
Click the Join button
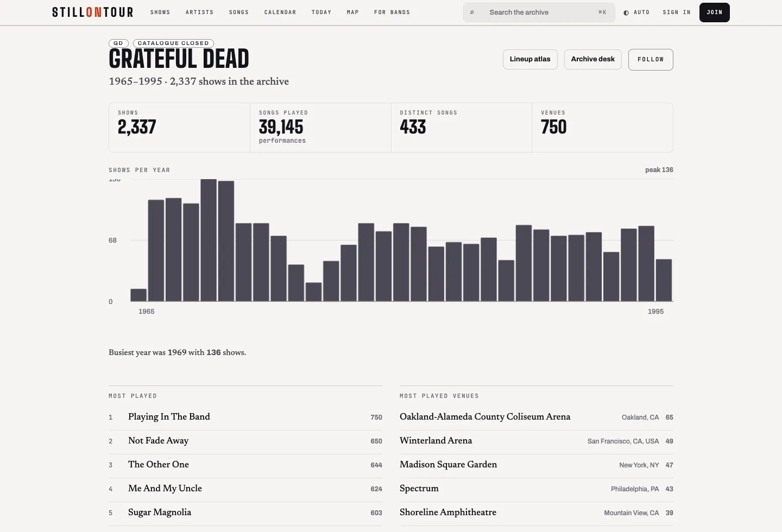[715, 12]
